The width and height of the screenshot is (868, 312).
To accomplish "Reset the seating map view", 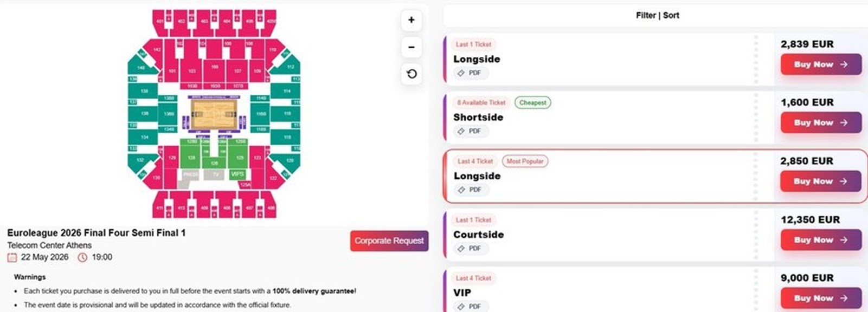I will click(412, 74).
